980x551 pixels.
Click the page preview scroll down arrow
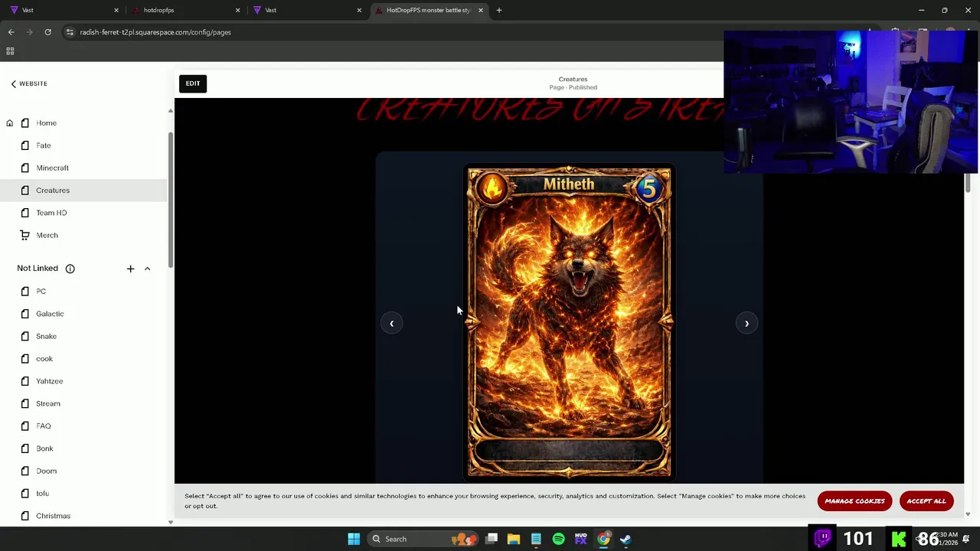[x=968, y=514]
